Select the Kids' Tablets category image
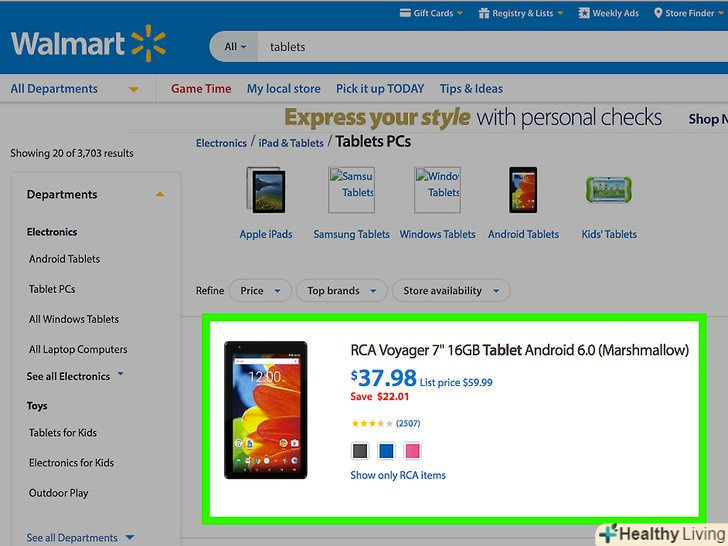 pyautogui.click(x=609, y=189)
